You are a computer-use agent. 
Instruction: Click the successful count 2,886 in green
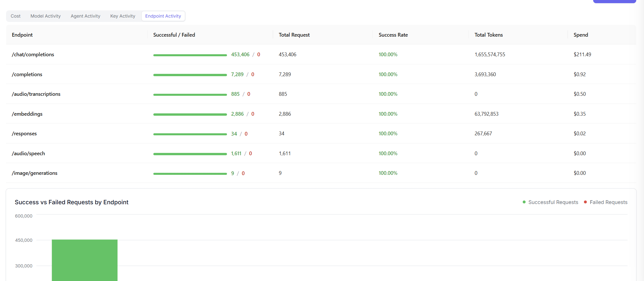237,114
